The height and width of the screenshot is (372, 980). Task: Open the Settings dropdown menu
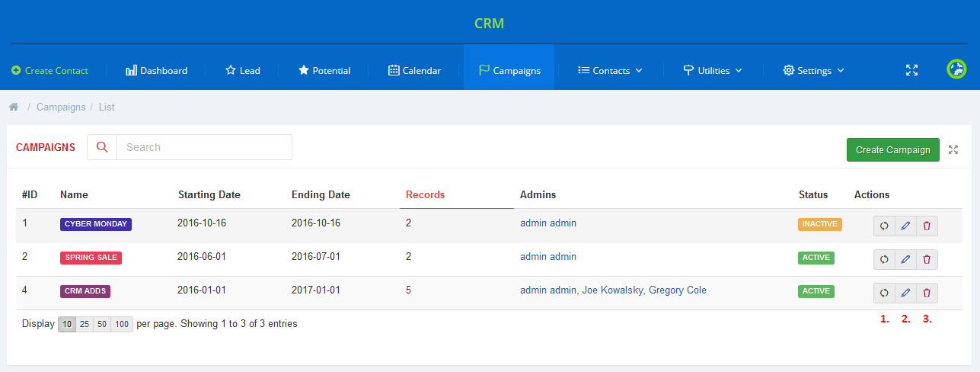[x=813, y=70]
